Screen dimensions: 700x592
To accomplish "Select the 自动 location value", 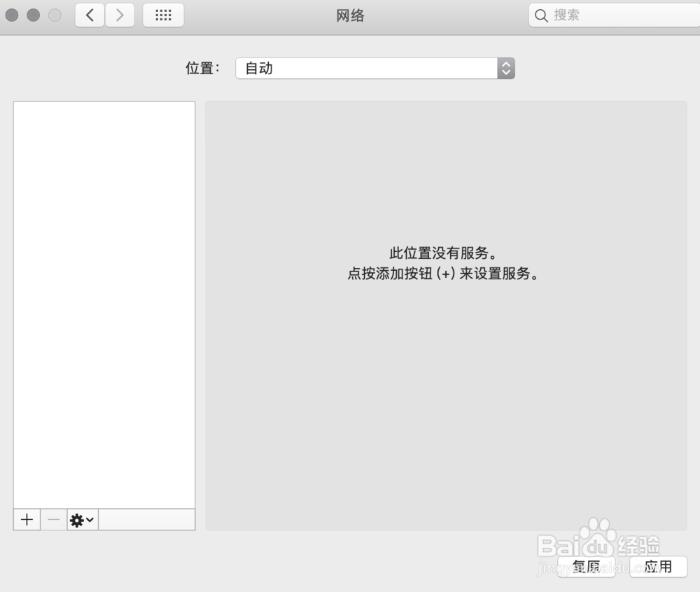I will point(259,68).
